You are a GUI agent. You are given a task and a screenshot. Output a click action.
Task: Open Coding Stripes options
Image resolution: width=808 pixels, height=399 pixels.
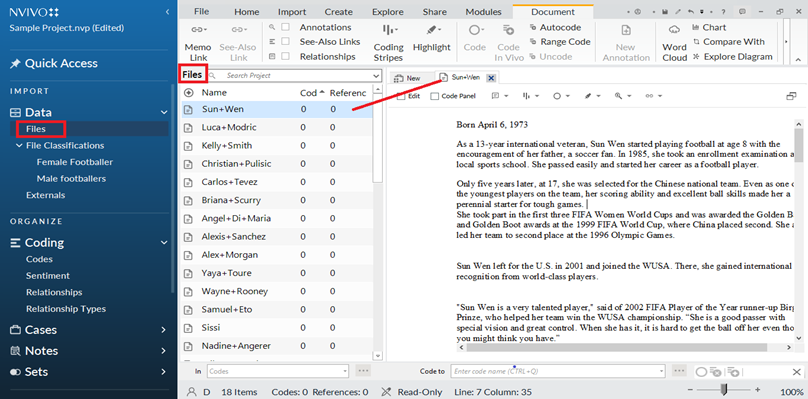(x=388, y=43)
